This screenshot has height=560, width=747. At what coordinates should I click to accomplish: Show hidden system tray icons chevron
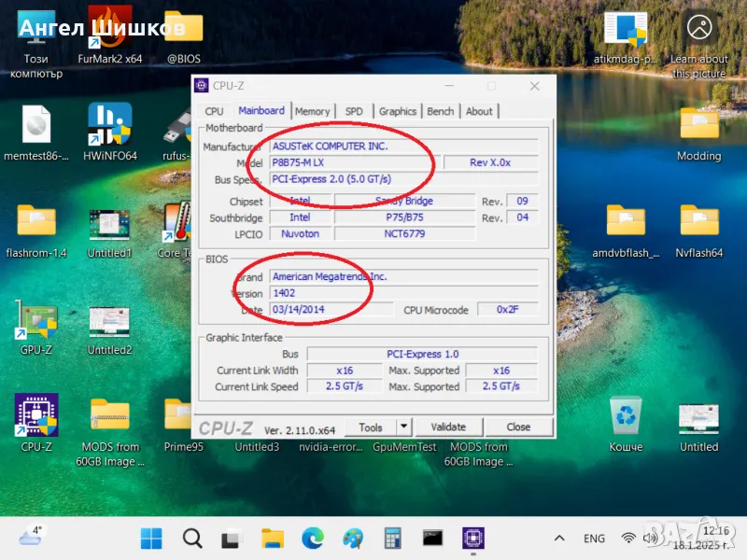559,539
